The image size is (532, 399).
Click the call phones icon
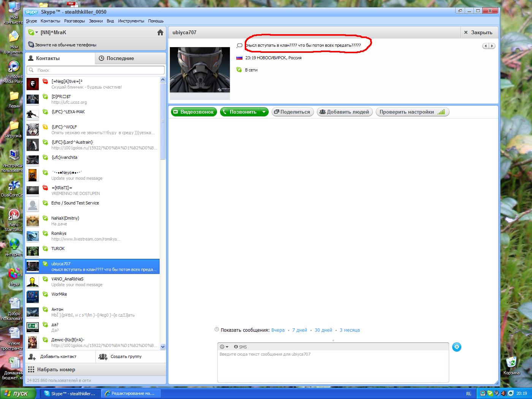tap(31, 44)
